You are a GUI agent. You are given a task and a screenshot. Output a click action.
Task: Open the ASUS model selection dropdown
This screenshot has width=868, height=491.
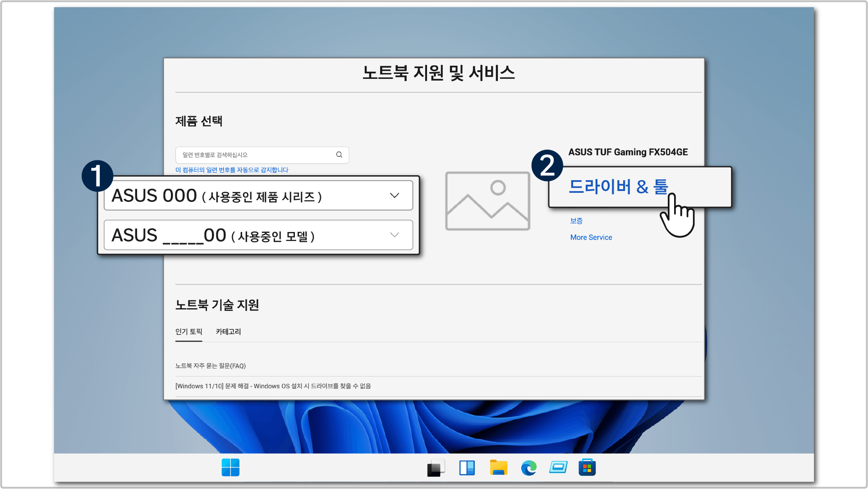click(258, 235)
